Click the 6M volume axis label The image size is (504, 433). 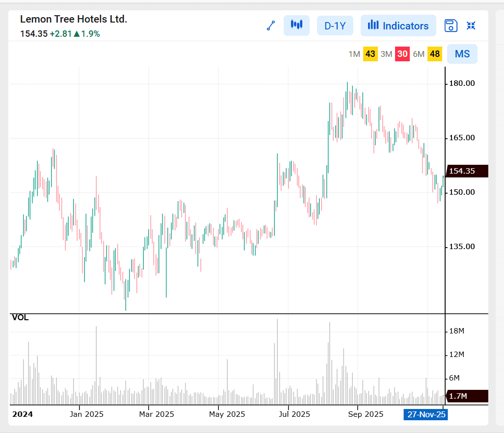coord(454,378)
